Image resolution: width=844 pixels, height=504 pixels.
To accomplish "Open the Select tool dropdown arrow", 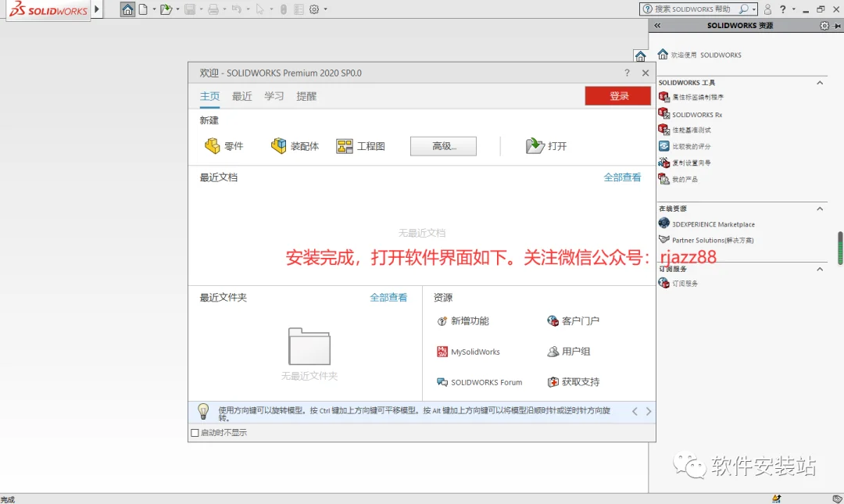I will tap(271, 9).
